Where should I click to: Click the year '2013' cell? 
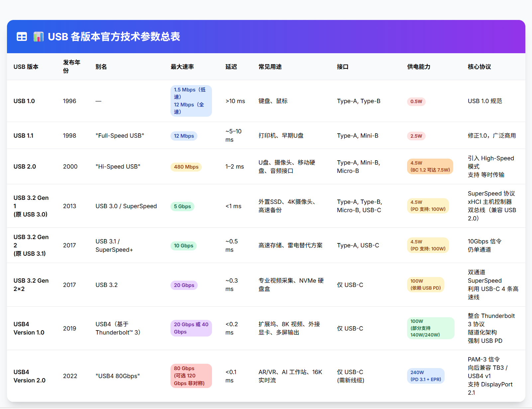(69, 206)
